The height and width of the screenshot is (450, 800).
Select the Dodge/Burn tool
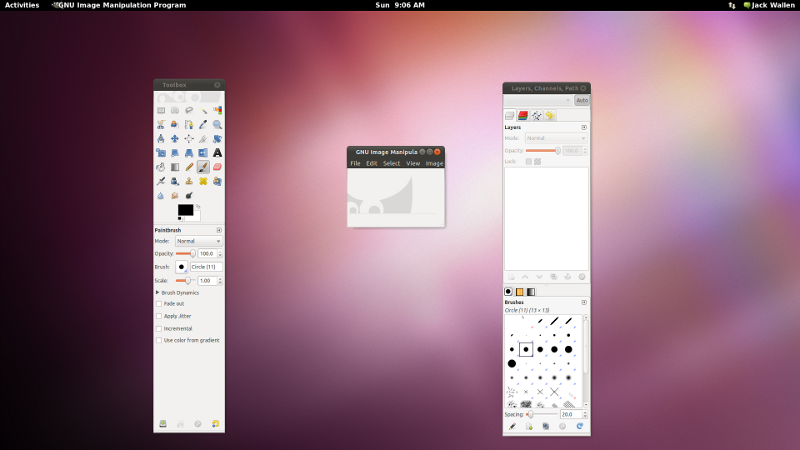tap(189, 195)
